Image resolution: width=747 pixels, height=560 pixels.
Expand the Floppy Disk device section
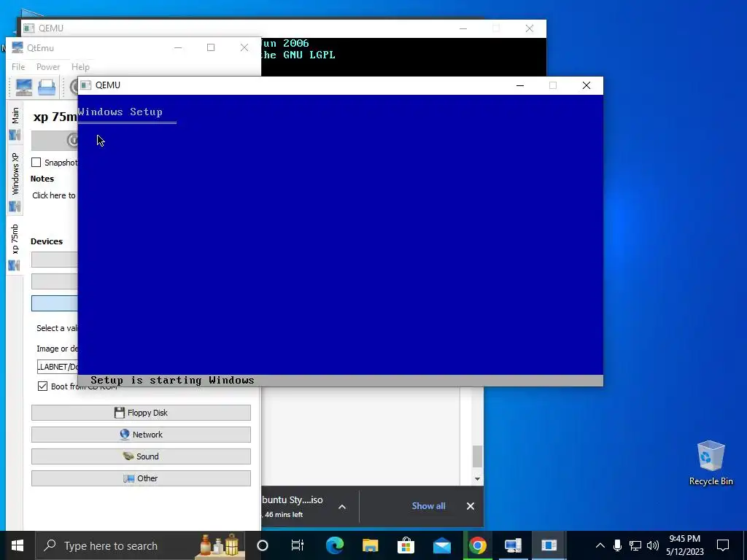click(141, 413)
